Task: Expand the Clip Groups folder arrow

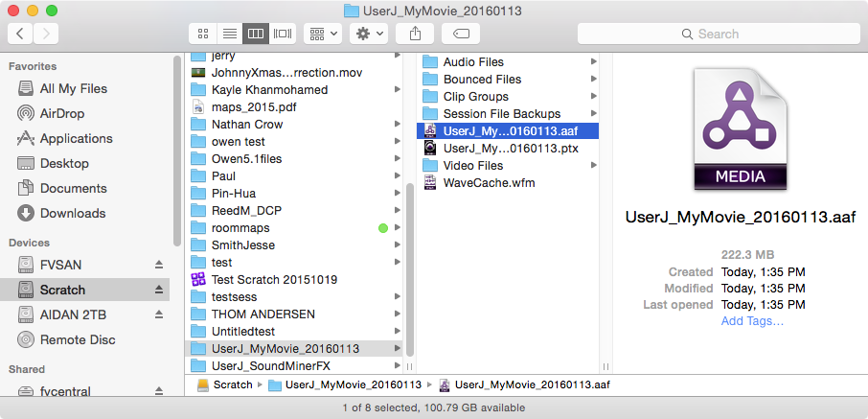Action: (593, 97)
